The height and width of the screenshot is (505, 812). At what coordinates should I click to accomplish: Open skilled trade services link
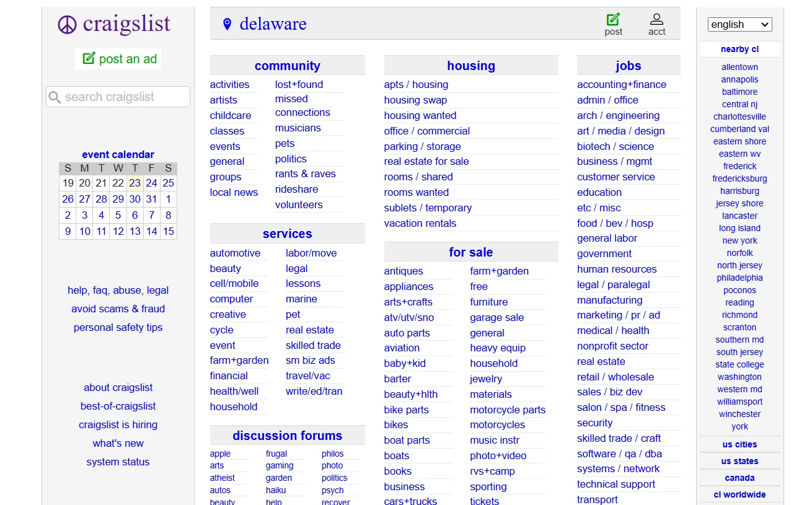click(x=313, y=345)
